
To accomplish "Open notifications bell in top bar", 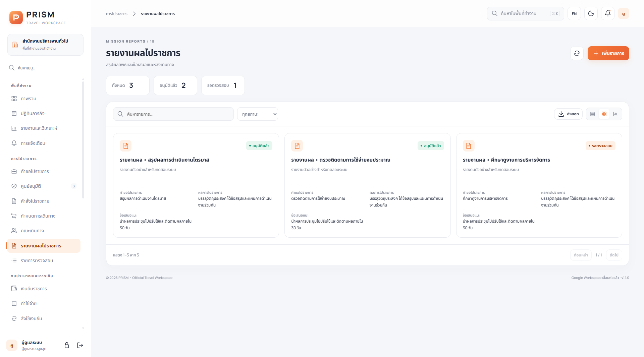I will [608, 13].
